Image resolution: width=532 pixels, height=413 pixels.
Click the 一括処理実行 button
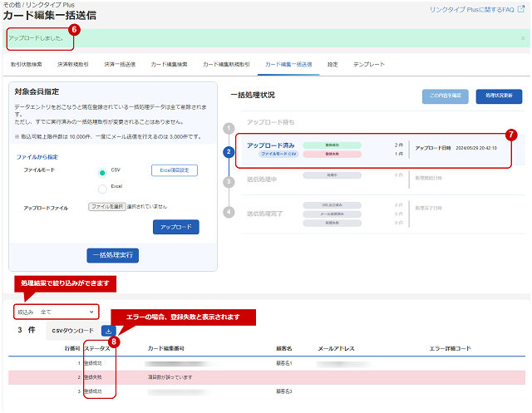[113, 255]
